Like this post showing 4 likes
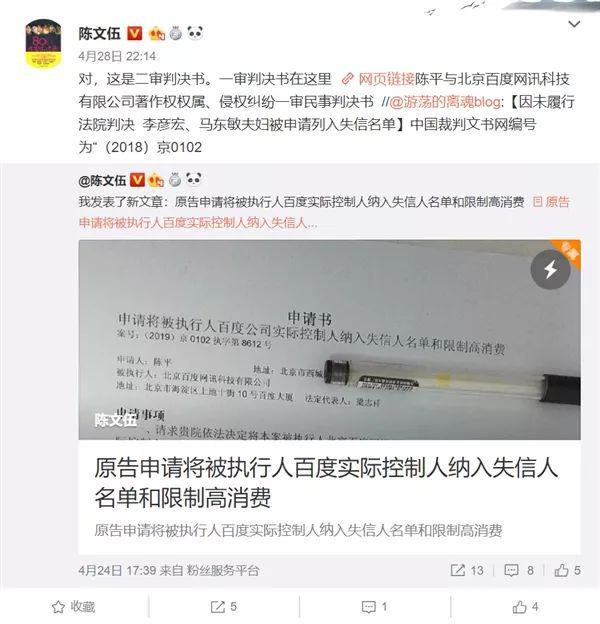Image resolution: width=600 pixels, height=624 pixels. click(x=525, y=607)
